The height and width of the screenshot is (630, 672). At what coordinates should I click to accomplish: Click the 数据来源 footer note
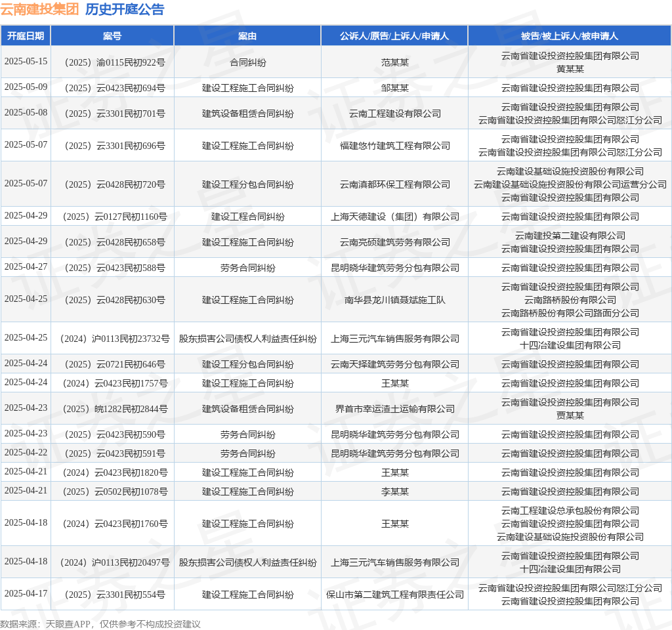(100, 625)
